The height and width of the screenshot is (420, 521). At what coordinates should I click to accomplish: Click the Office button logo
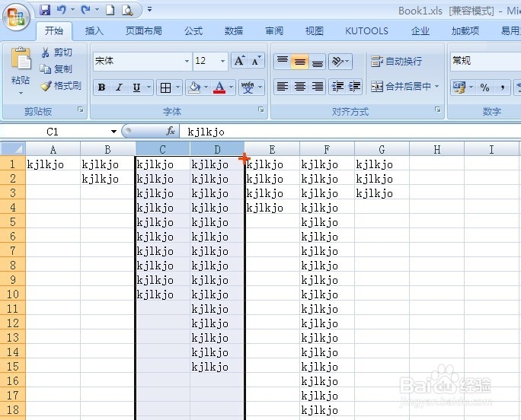click(16, 17)
